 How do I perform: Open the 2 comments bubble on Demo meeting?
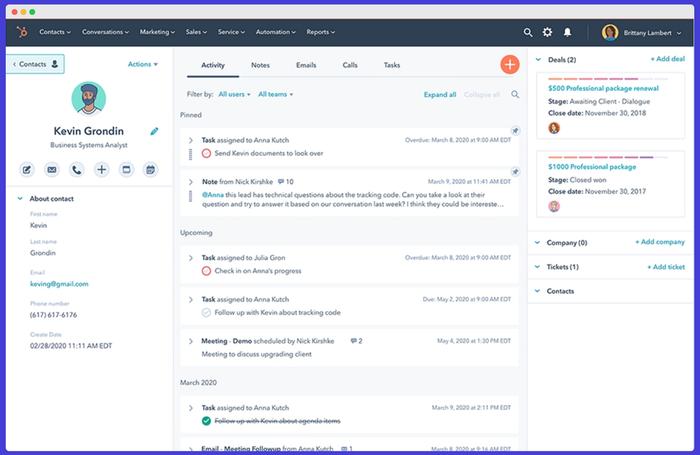point(356,341)
